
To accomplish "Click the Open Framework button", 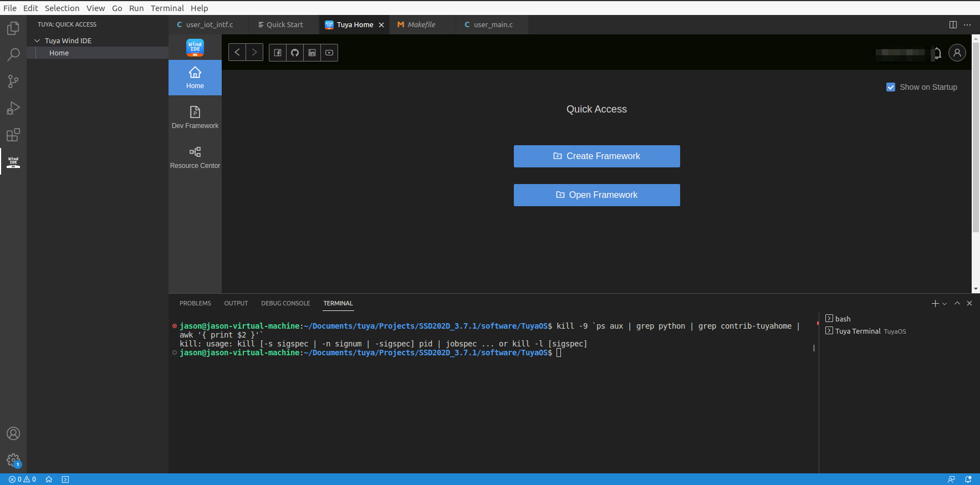I will [597, 195].
